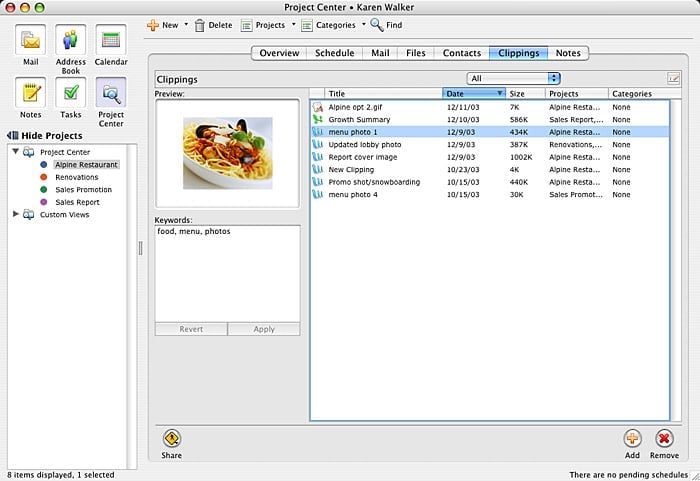The width and height of the screenshot is (700, 481).
Task: Click the Find magnifying glass icon
Action: (377, 25)
